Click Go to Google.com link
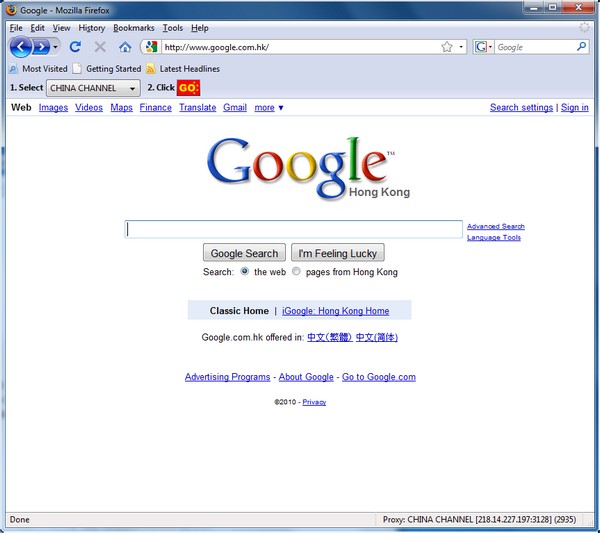Viewport: 600px width, 533px height. pyautogui.click(x=378, y=377)
